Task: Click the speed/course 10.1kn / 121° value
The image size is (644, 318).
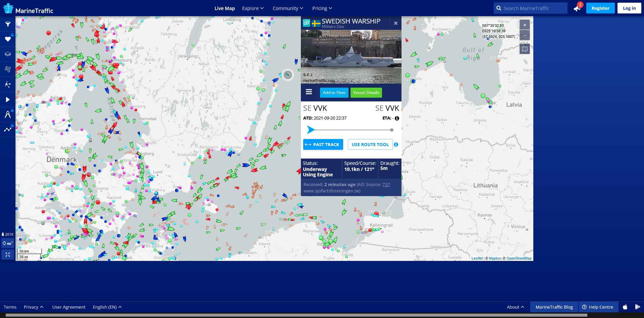Action: 359,169
